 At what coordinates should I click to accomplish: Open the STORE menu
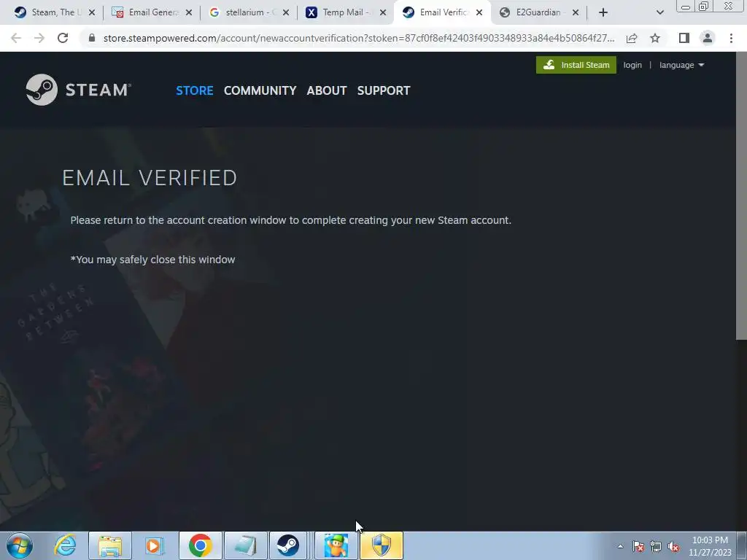coord(194,90)
